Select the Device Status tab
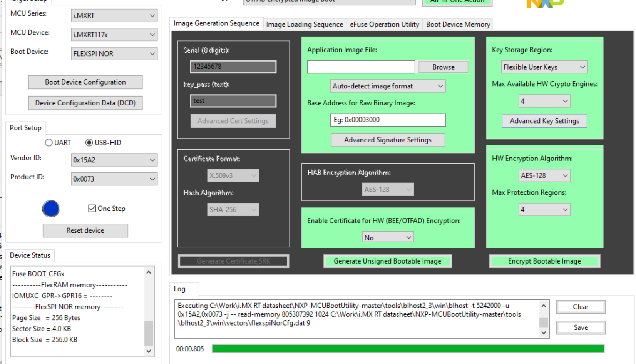Viewport: 636px width, 364px height. pyautogui.click(x=30, y=255)
